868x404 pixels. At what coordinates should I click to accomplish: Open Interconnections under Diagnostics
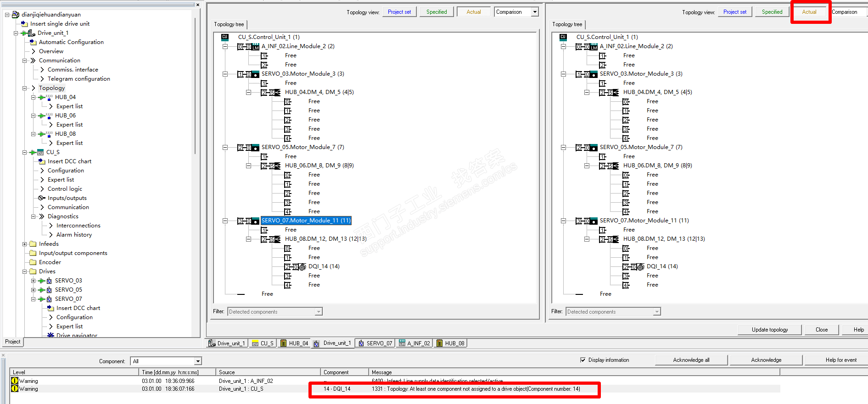tap(78, 226)
